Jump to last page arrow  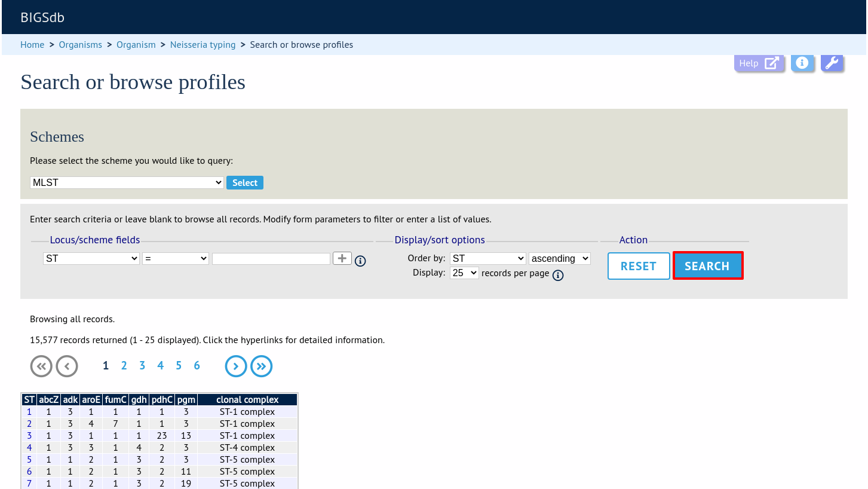(262, 366)
